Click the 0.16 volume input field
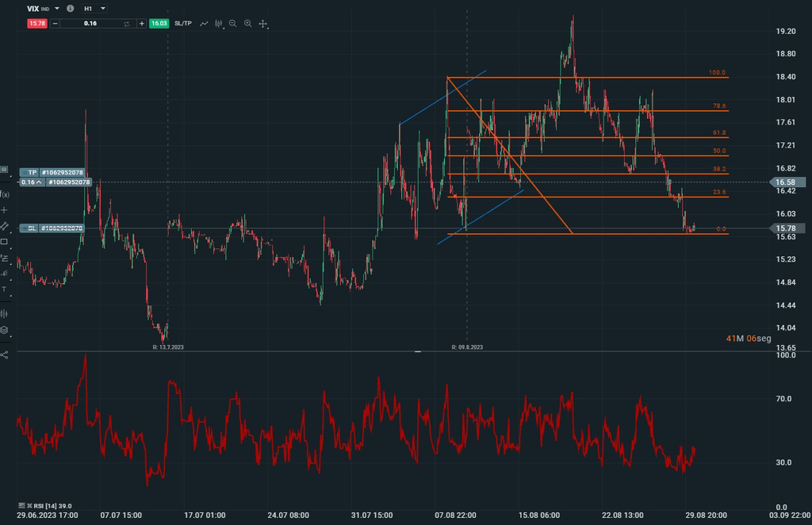Viewport: 812px width, 525px height. (x=90, y=24)
